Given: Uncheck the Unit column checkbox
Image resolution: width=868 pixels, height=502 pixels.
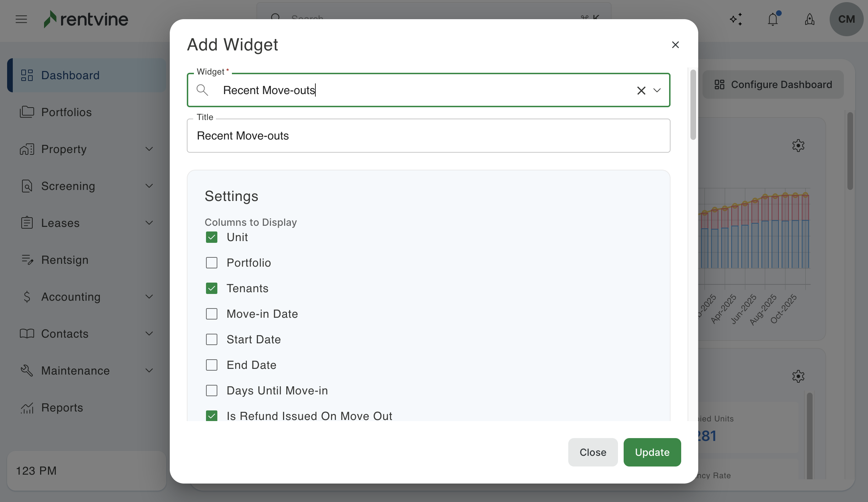Looking at the screenshot, I should 212,237.
